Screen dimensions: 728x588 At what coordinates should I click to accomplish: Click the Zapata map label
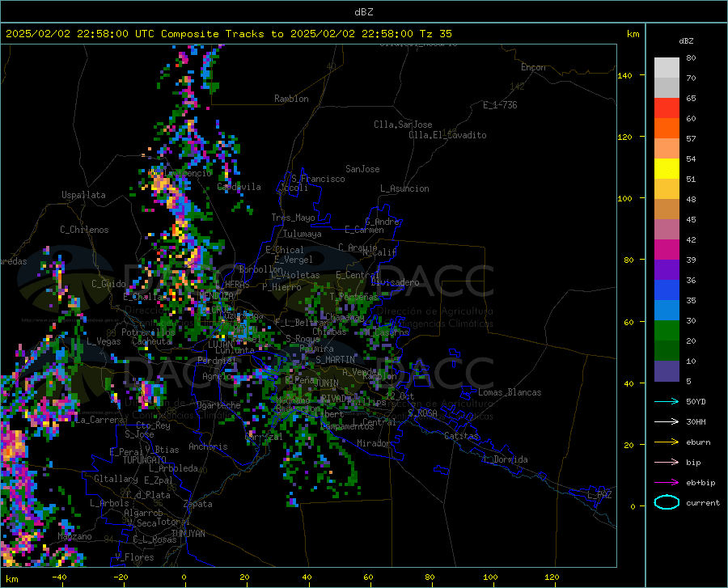tap(198, 504)
